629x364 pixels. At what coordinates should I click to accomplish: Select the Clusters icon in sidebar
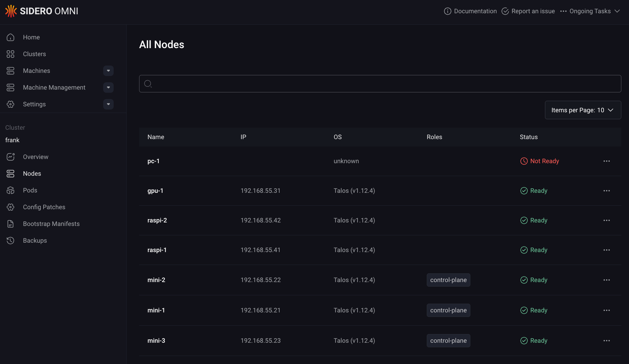tap(10, 54)
